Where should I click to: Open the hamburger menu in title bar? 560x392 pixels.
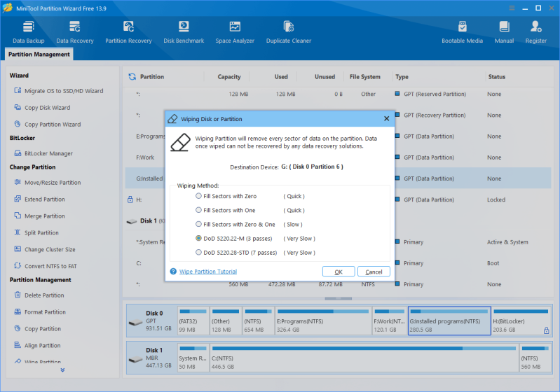[x=512, y=8]
